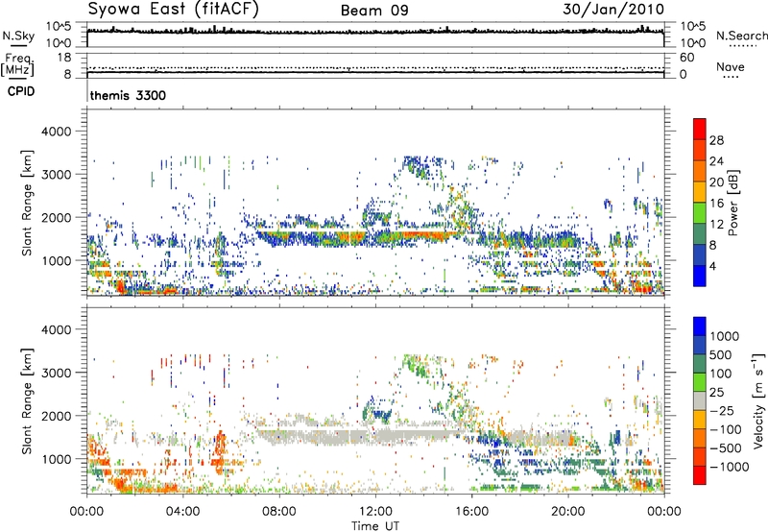Click the 'Nave' legend label
The height and width of the screenshot is (532, 768).
coord(730,66)
